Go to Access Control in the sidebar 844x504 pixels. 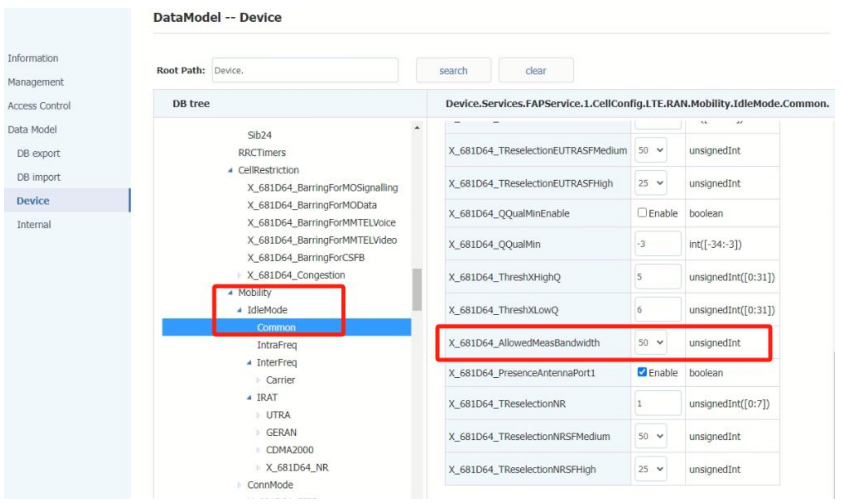(39, 106)
